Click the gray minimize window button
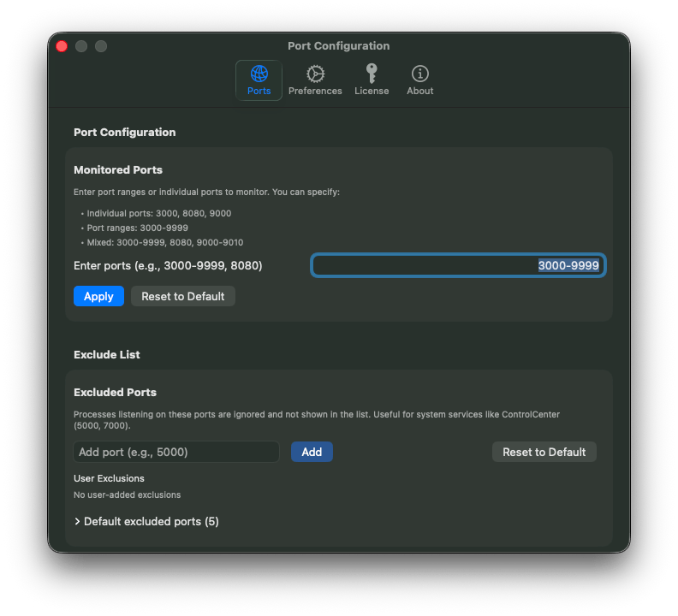This screenshot has height=616, width=678. 81,46
